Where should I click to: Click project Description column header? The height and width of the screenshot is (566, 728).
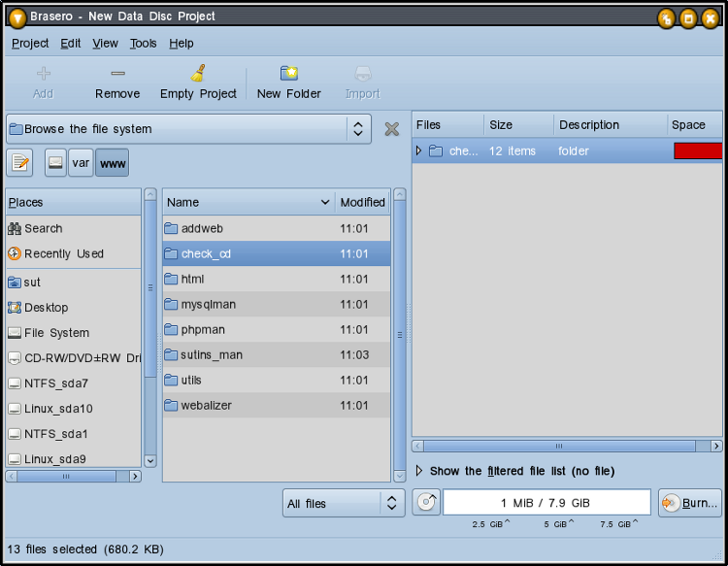[x=611, y=125]
